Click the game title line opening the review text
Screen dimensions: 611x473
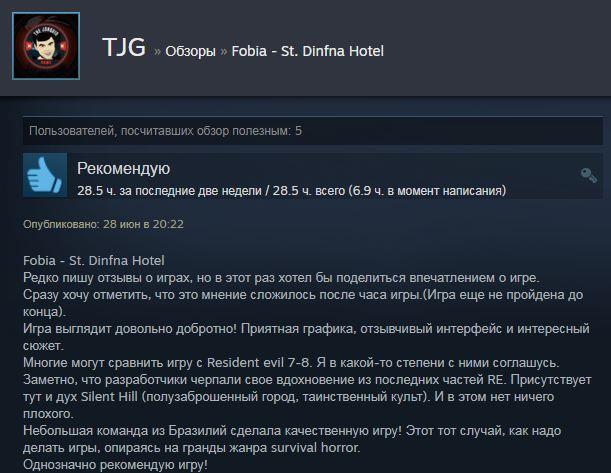pos(94,260)
